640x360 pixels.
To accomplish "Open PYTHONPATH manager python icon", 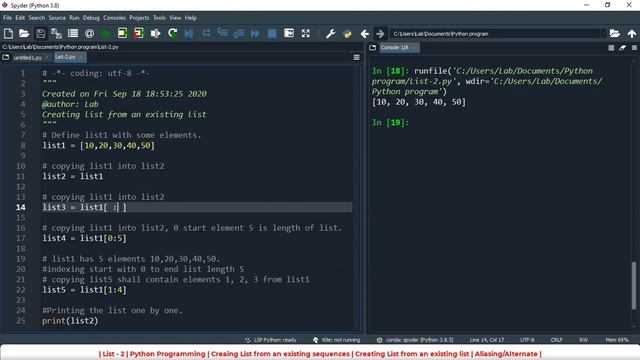I will [347, 33].
